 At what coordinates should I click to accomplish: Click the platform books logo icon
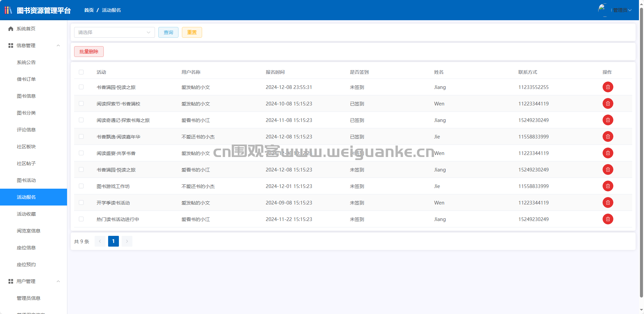pos(8,10)
